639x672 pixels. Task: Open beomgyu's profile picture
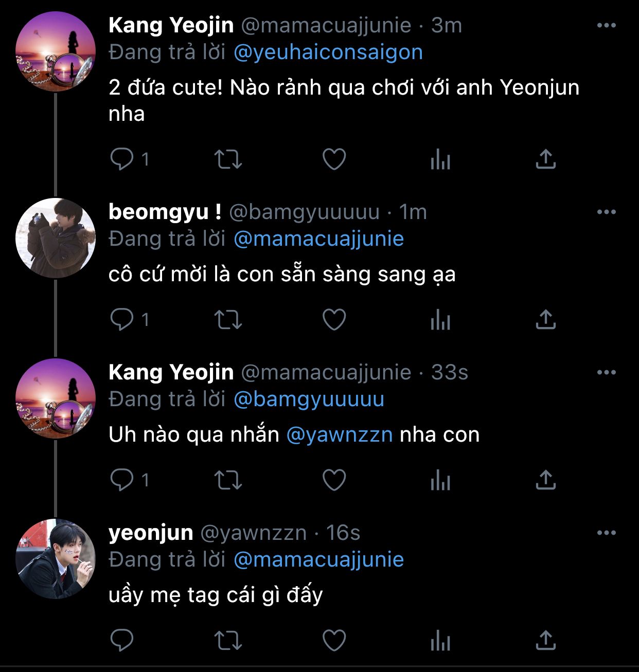click(x=56, y=238)
